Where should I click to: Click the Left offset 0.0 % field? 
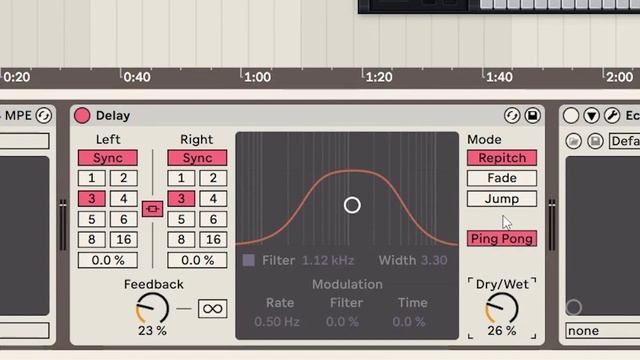108,260
